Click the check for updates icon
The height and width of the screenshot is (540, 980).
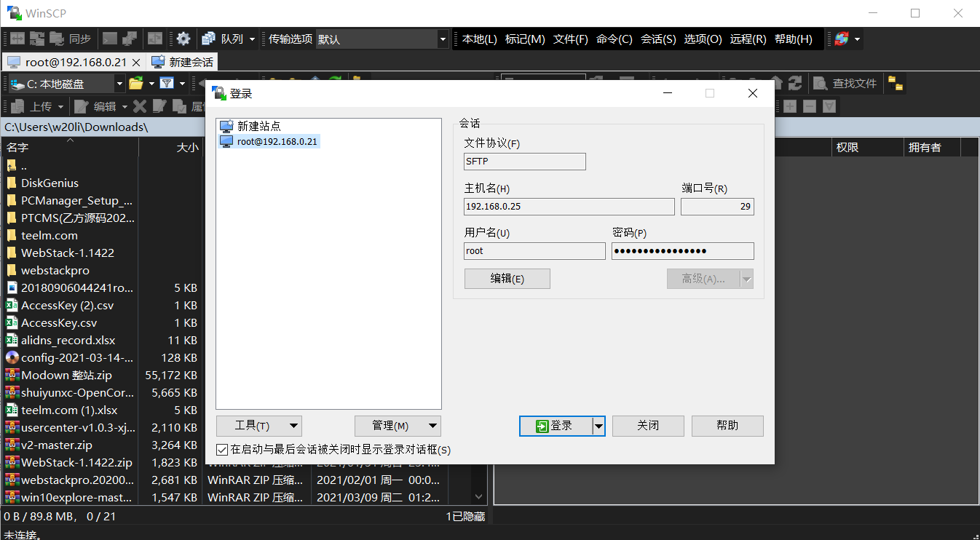(x=842, y=39)
